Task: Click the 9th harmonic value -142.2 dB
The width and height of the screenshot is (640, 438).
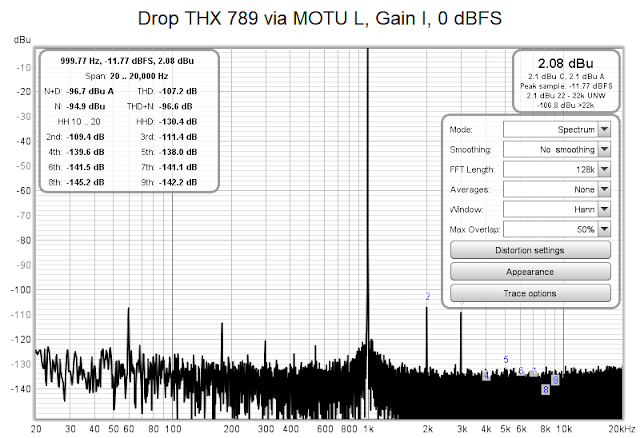Action: pos(178,182)
